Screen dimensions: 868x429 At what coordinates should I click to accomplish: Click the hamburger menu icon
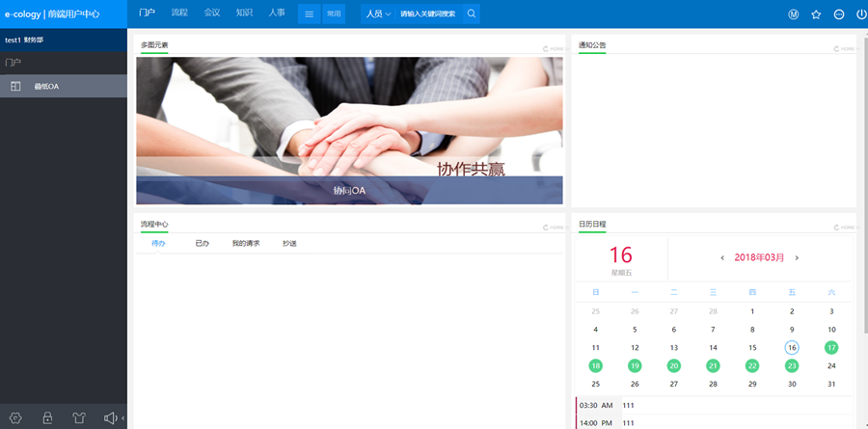pyautogui.click(x=309, y=14)
